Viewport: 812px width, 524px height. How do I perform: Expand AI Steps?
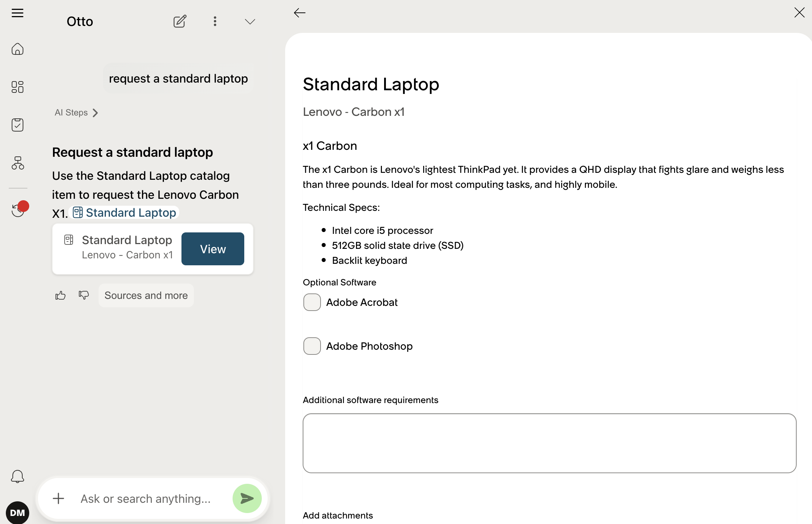click(x=76, y=113)
